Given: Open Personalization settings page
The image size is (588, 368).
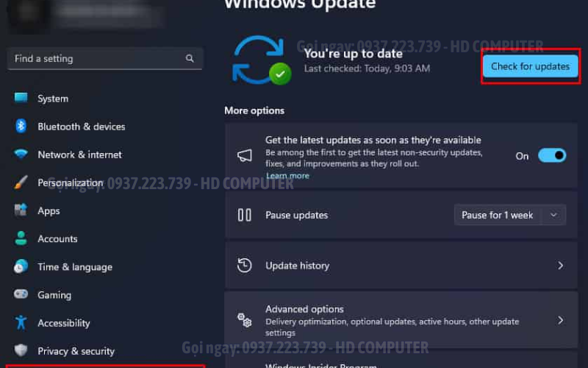Looking at the screenshot, I should 71,183.
